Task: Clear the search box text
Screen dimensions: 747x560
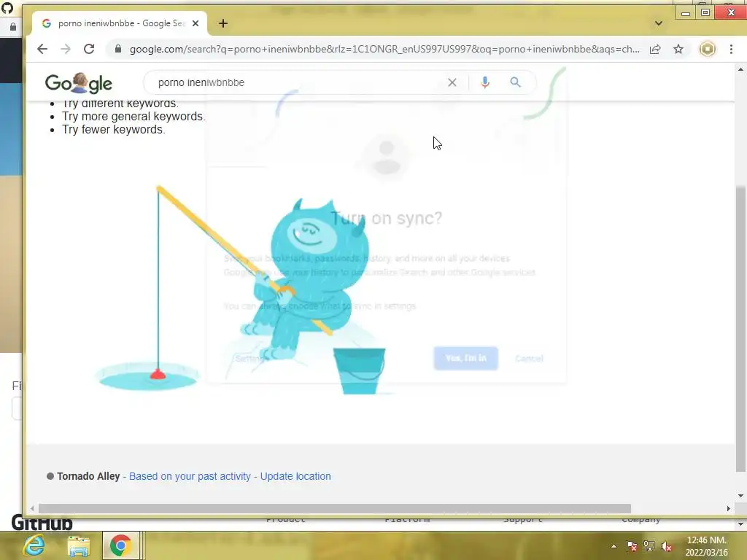Action: tap(452, 82)
